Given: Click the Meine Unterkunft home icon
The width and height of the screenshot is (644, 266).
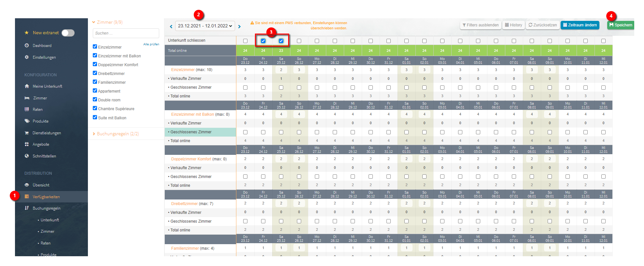Looking at the screenshot, I should click(x=27, y=86).
